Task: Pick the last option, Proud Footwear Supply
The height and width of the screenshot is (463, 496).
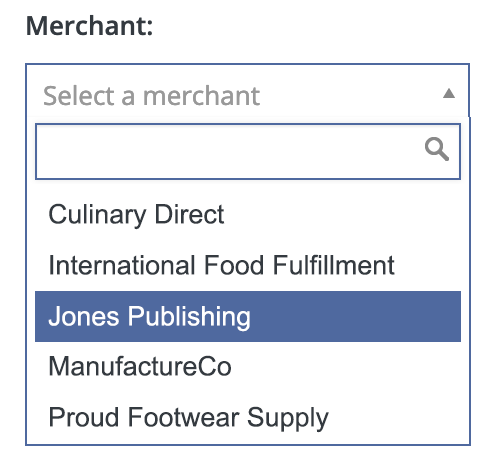Action: point(248,417)
